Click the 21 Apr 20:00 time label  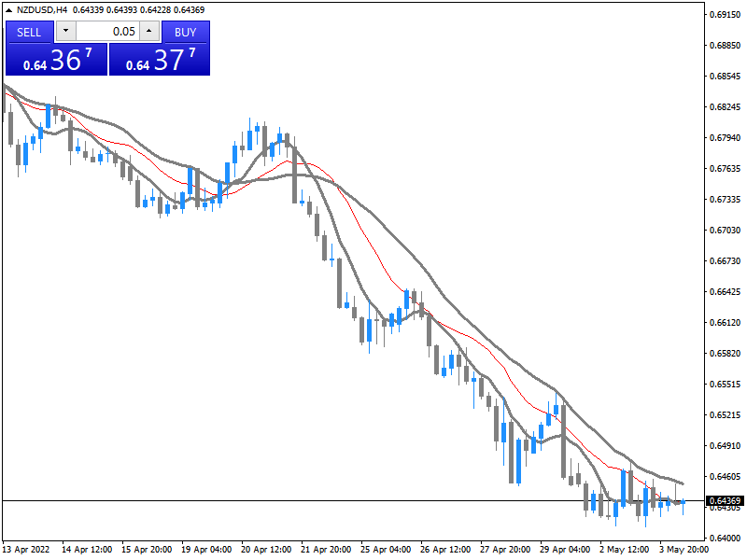326,550
